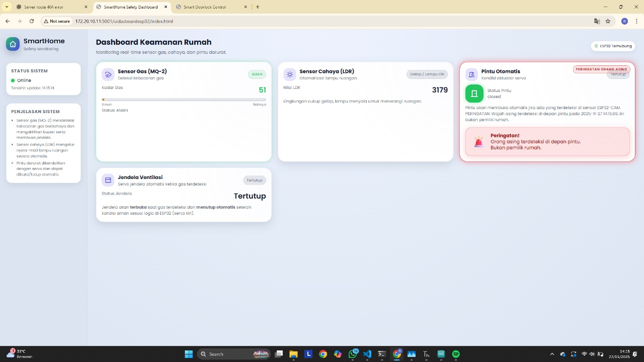The width and height of the screenshot is (644, 362).
Task: Click the gas sensor MQ-2 icon
Action: [108, 74]
